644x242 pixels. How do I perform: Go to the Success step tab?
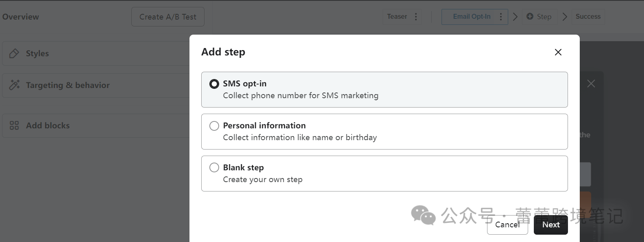pos(588,17)
